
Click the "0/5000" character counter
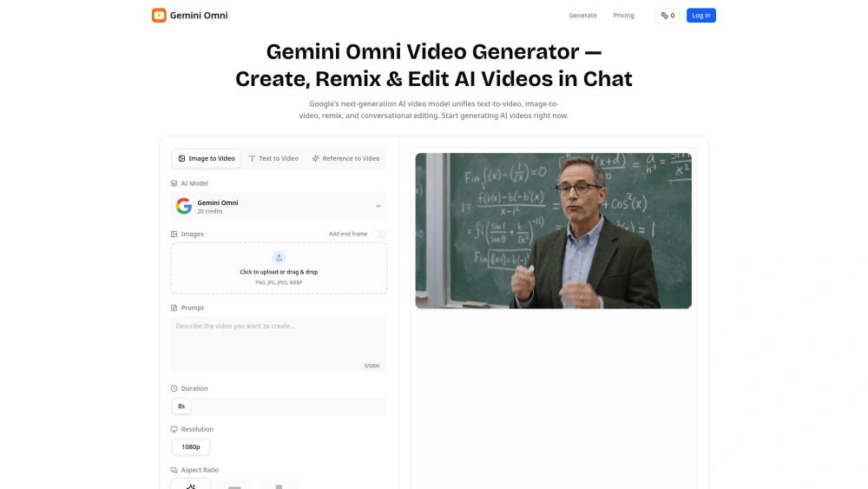(372, 366)
